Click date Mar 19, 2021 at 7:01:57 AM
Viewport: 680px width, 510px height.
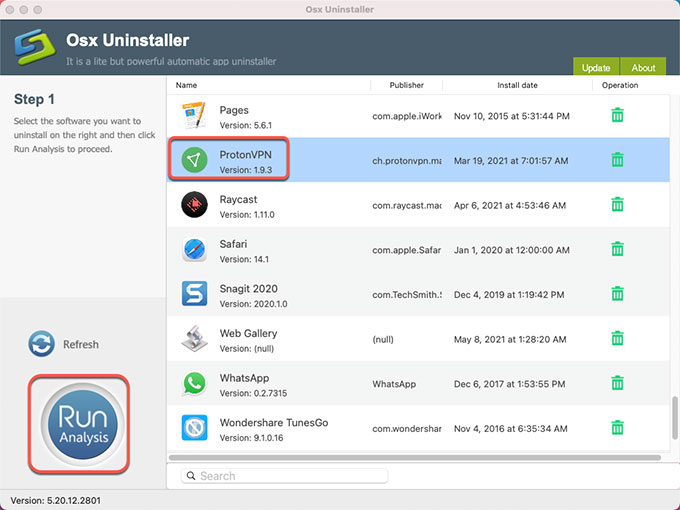click(511, 161)
